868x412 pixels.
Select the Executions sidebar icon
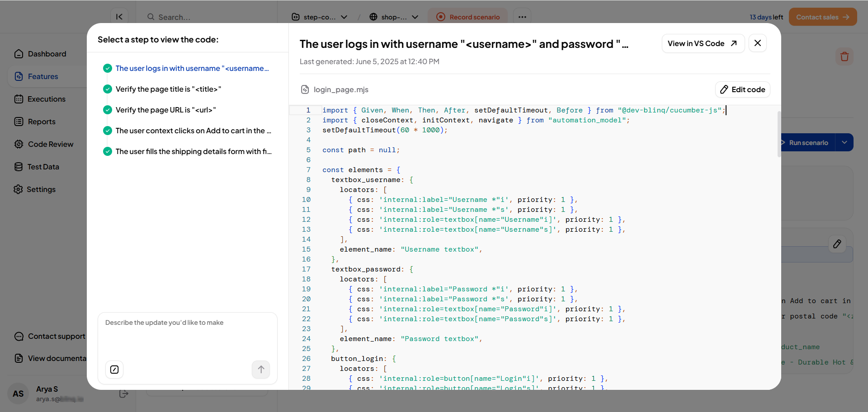(x=19, y=99)
